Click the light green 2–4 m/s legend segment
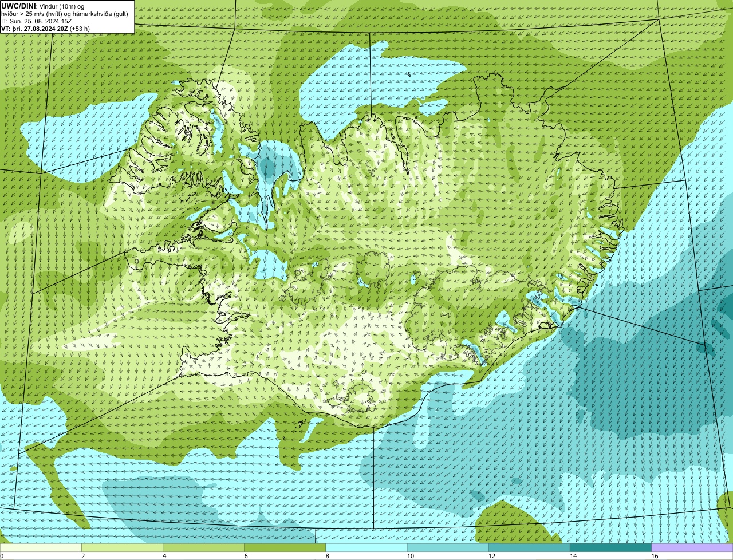The height and width of the screenshot is (560, 733). point(123,547)
